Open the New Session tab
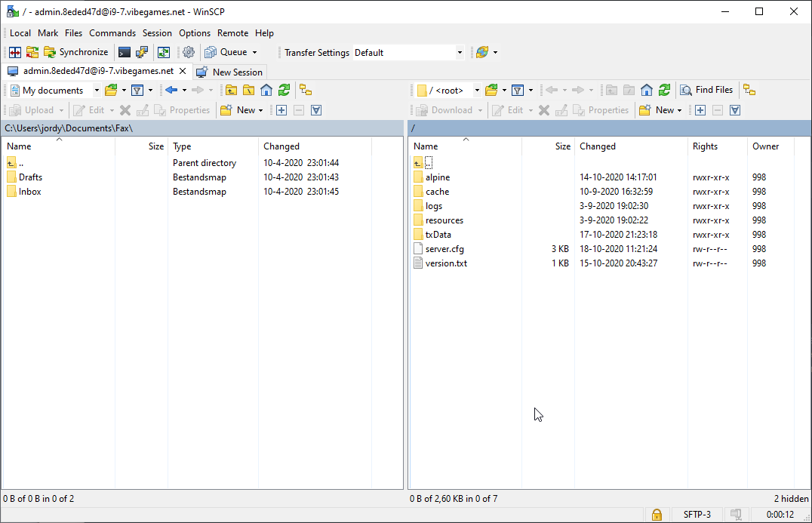The image size is (812, 523). point(229,72)
